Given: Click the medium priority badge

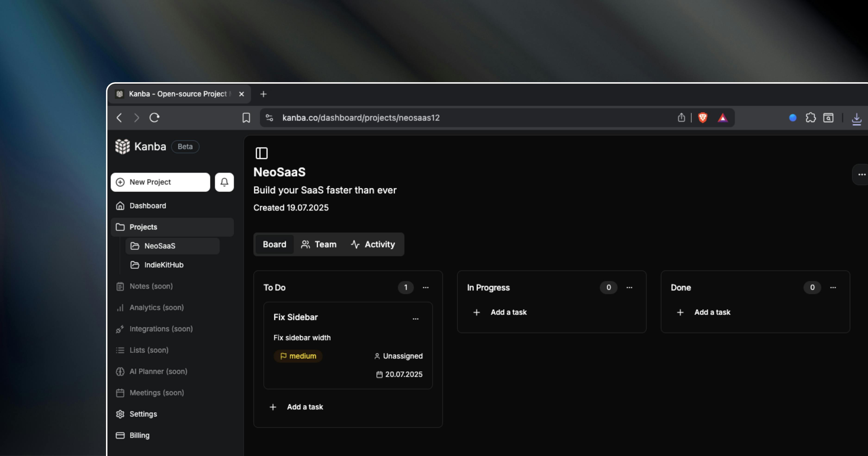Looking at the screenshot, I should pos(298,356).
